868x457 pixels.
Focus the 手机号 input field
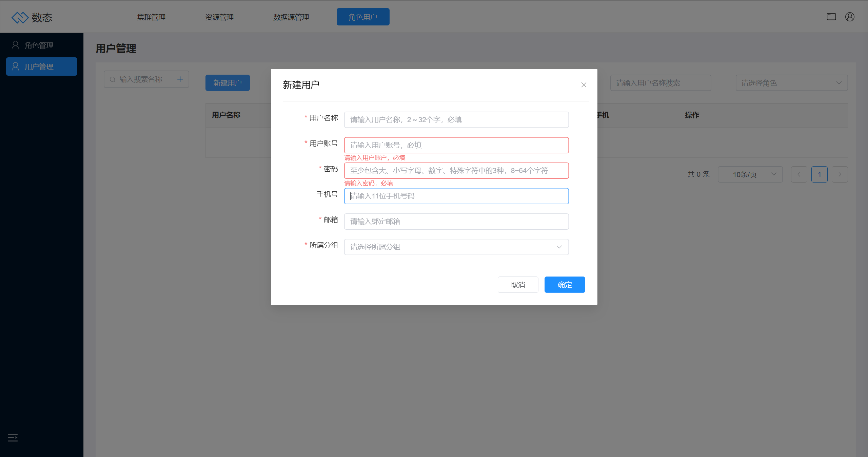point(456,196)
